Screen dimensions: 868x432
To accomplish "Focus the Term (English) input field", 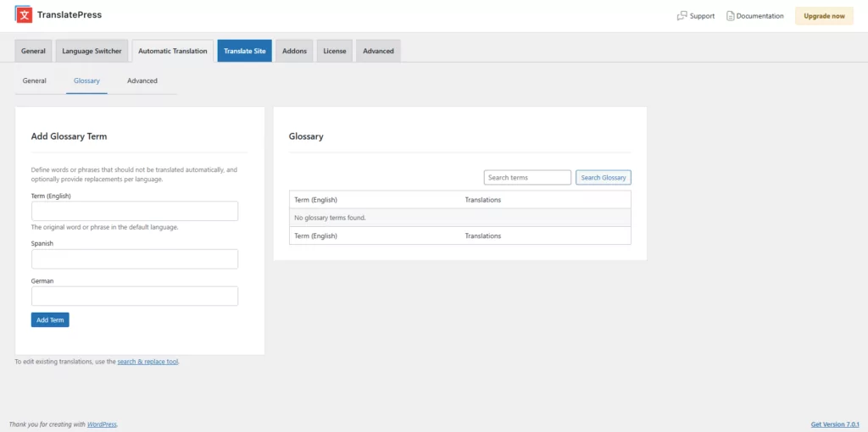I will pos(135,211).
